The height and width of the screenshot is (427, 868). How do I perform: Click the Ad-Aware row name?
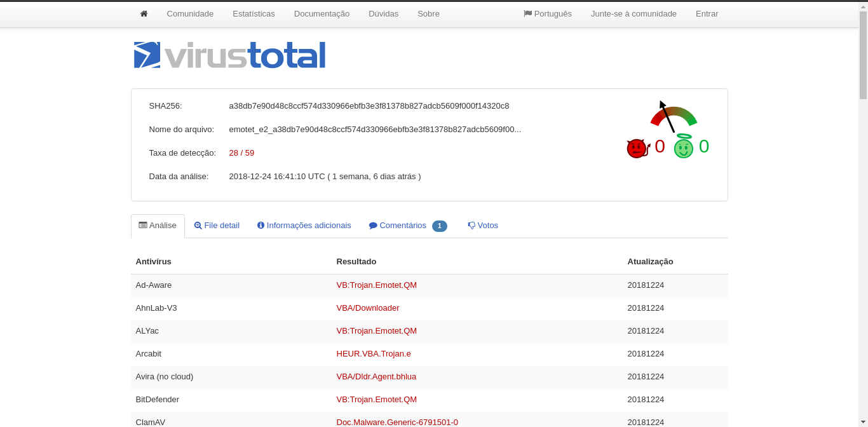coord(154,285)
